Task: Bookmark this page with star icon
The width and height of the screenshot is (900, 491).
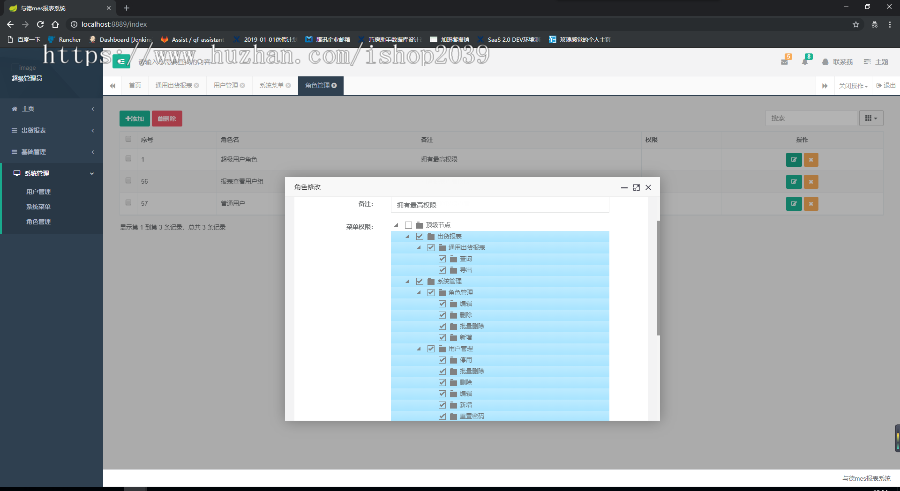Action: pyautogui.click(x=856, y=24)
